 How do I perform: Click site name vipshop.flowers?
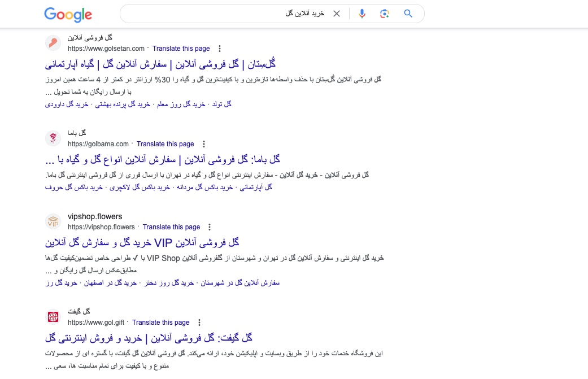(x=95, y=217)
